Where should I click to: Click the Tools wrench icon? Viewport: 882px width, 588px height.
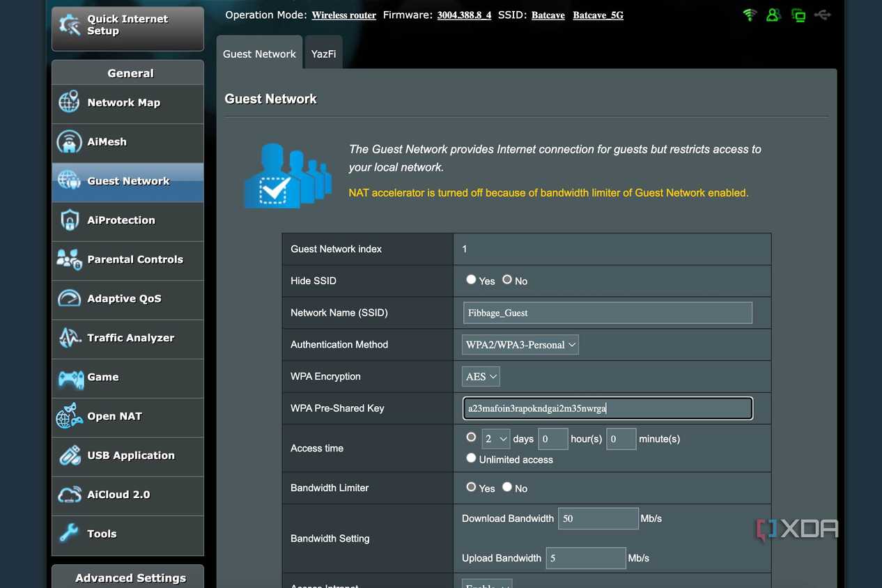69,534
